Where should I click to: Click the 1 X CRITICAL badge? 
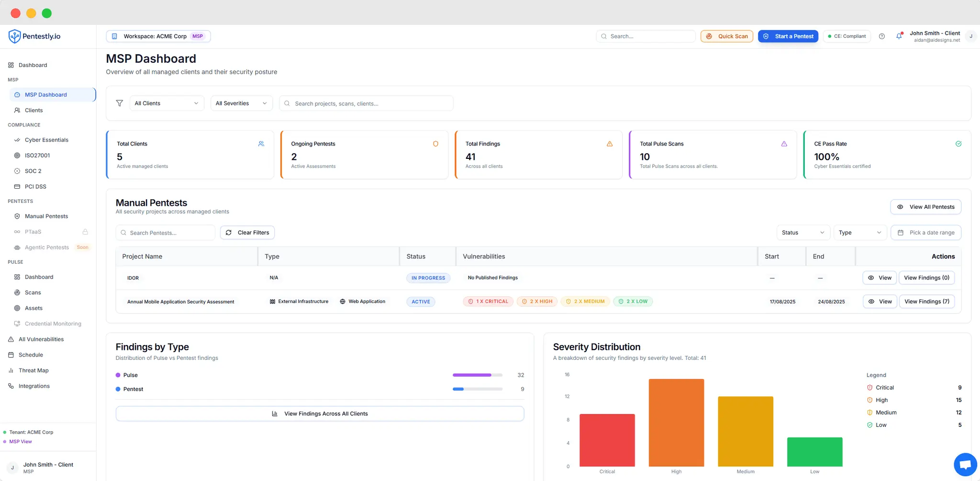[488, 302]
